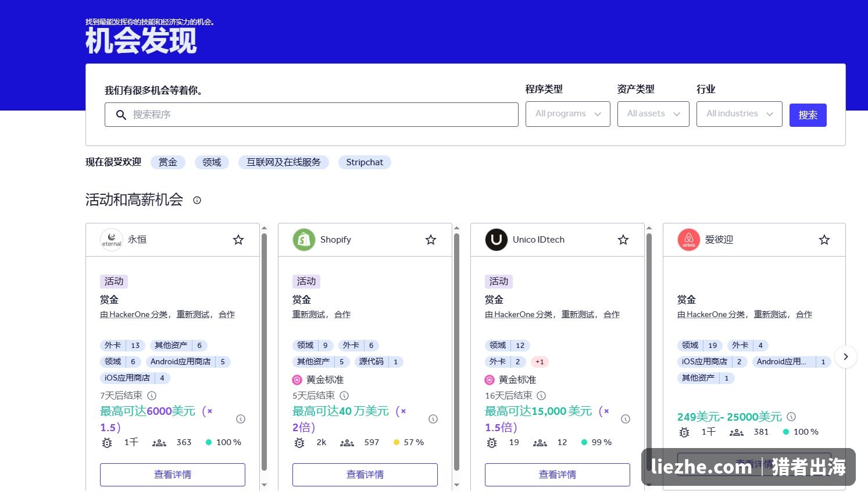Click the 活动 badge in Shopify card
The width and height of the screenshot is (868, 494).
point(306,282)
